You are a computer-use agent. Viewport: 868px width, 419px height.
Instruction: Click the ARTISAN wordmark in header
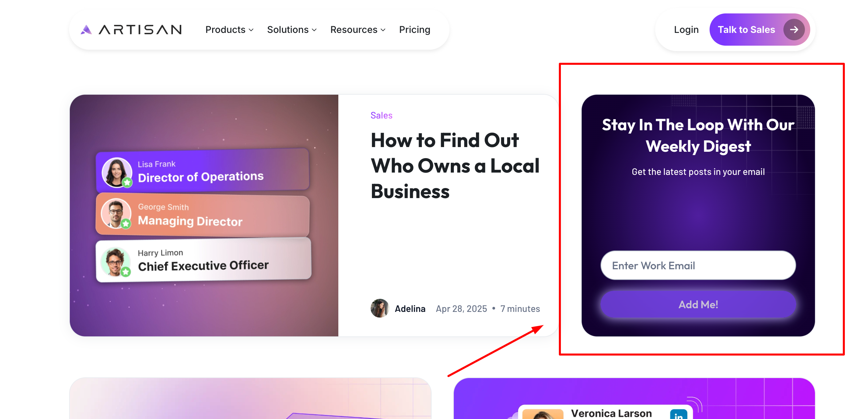pyautogui.click(x=140, y=30)
